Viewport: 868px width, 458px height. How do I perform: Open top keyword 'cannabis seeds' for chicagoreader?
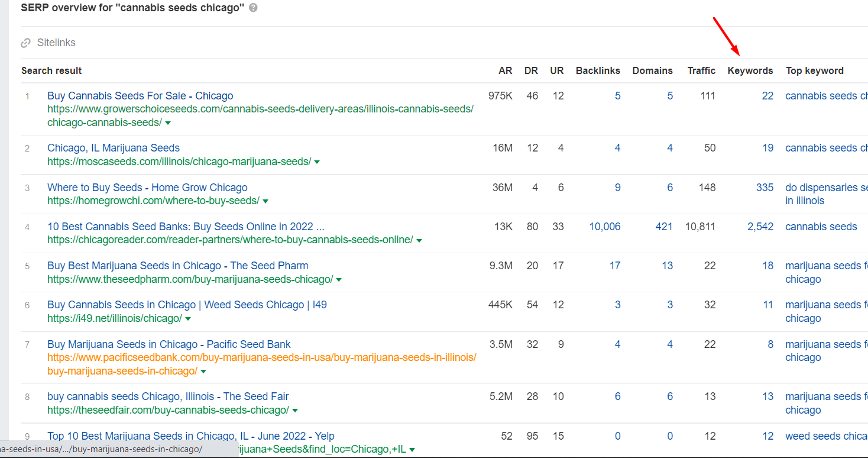coord(821,227)
